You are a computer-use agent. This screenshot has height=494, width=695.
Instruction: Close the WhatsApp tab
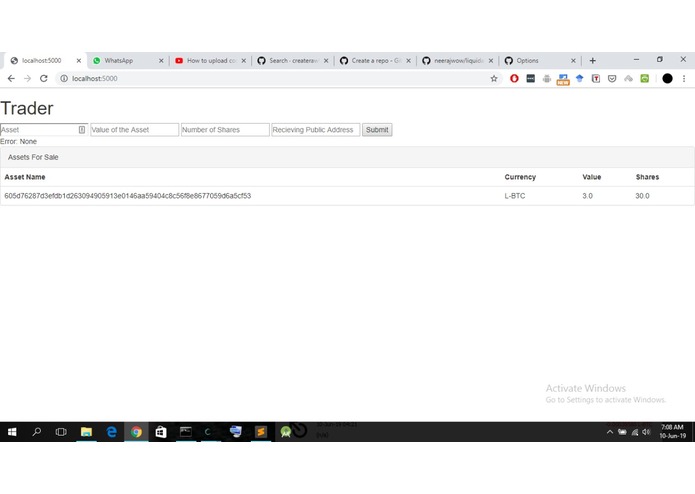pyautogui.click(x=161, y=61)
